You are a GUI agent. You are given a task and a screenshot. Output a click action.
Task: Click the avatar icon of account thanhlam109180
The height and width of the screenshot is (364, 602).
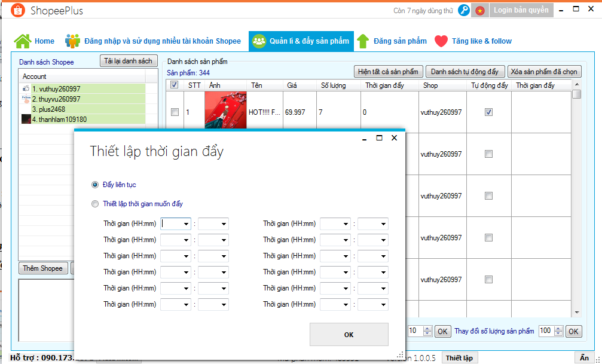point(26,120)
